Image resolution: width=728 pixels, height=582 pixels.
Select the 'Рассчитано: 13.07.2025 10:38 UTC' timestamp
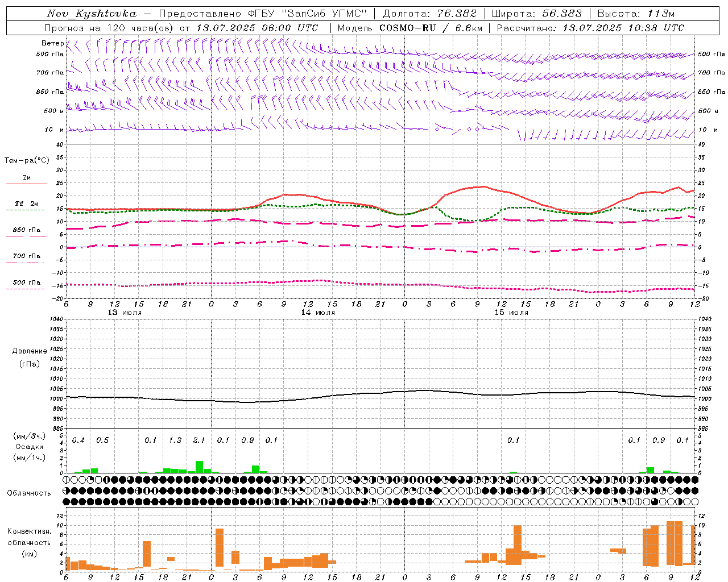tap(590, 28)
